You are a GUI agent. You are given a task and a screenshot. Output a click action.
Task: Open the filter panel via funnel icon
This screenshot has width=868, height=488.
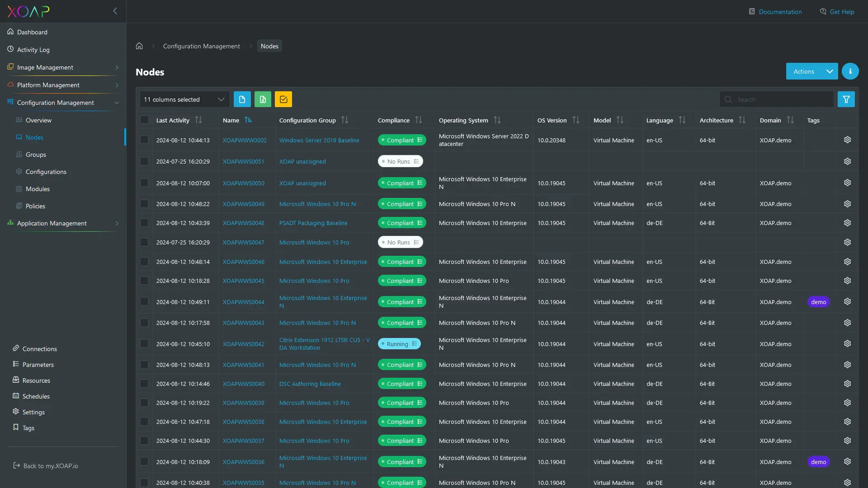coord(846,99)
